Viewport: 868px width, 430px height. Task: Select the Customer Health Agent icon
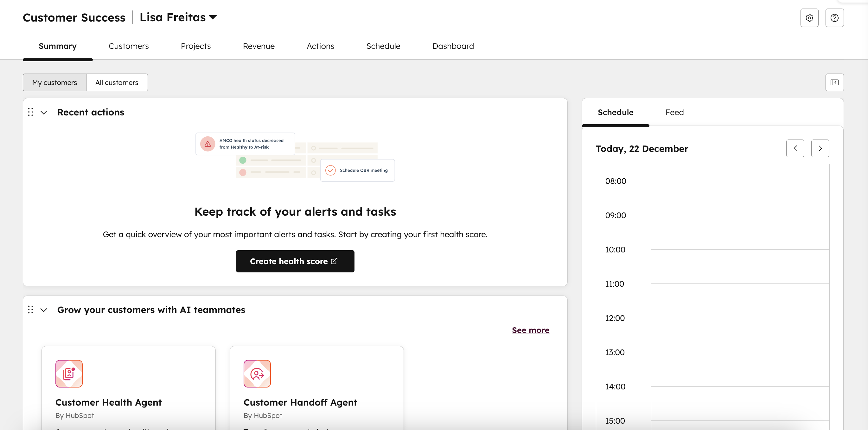coord(69,373)
